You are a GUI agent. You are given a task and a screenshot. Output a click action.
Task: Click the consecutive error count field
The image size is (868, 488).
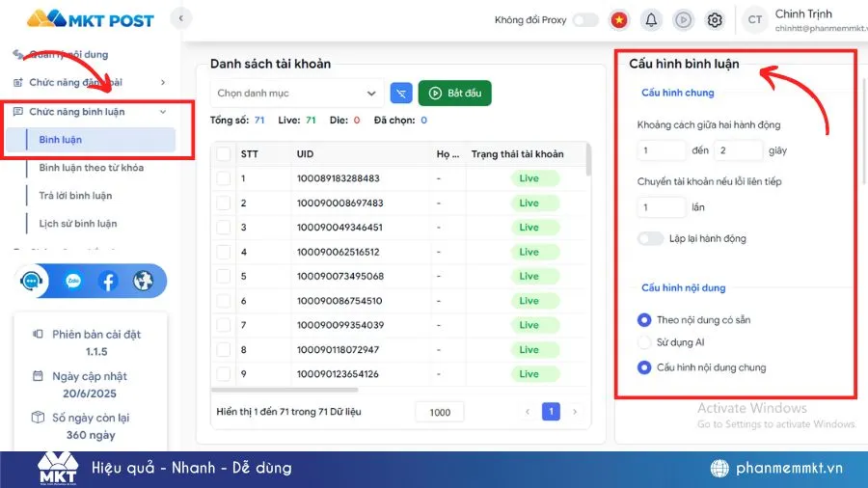pos(662,207)
